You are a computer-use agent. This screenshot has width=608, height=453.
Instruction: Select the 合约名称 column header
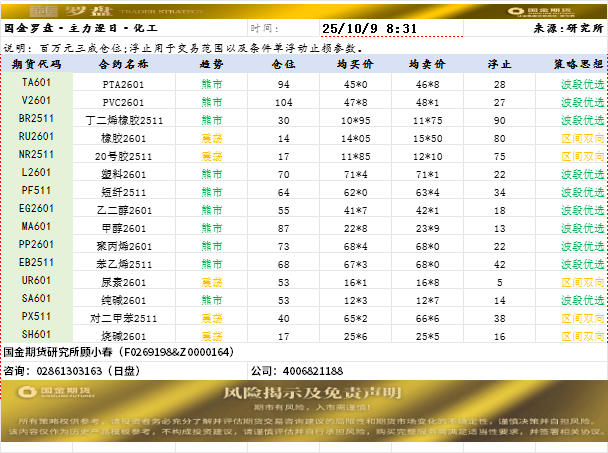[124, 64]
